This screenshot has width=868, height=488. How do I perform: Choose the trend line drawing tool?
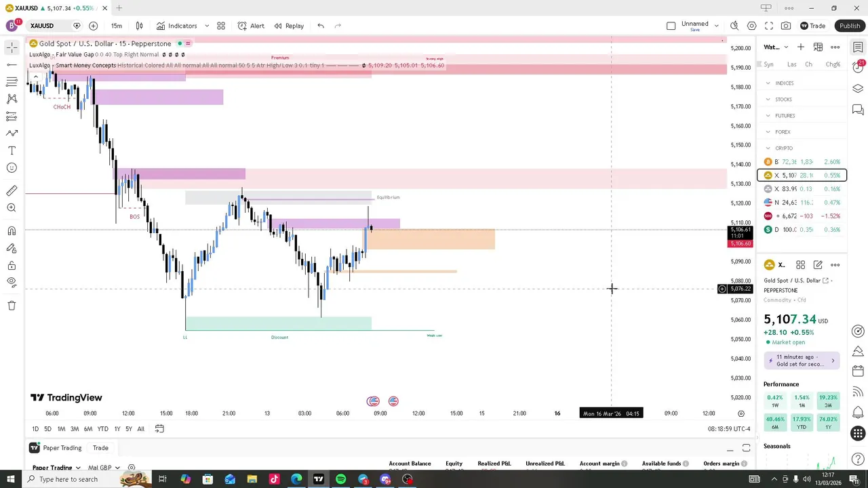pos(12,64)
